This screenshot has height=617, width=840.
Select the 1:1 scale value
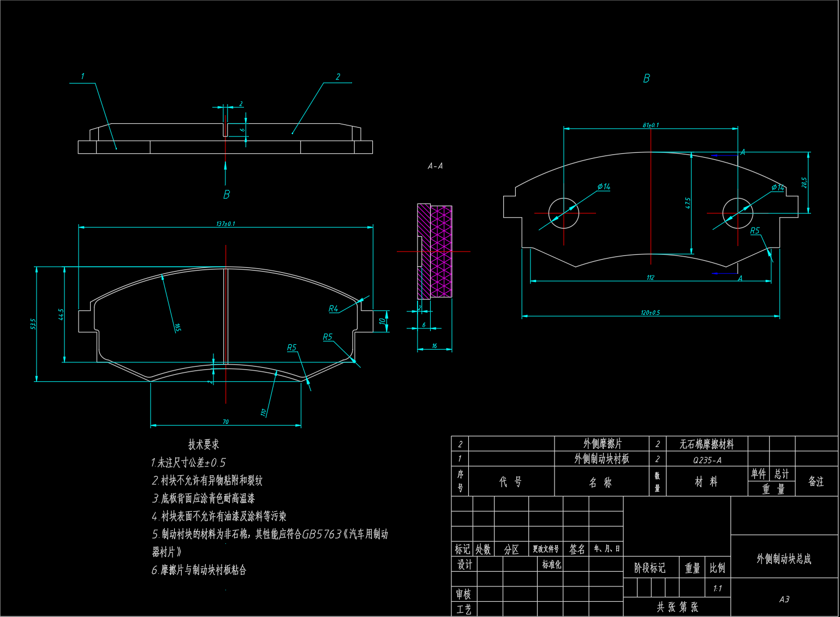tap(717, 589)
